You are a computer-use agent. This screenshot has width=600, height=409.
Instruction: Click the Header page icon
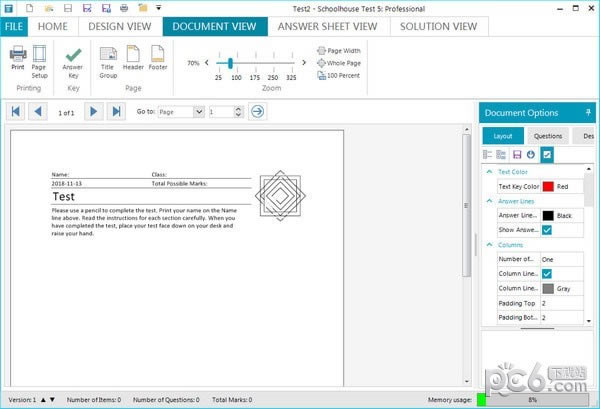[x=133, y=57]
